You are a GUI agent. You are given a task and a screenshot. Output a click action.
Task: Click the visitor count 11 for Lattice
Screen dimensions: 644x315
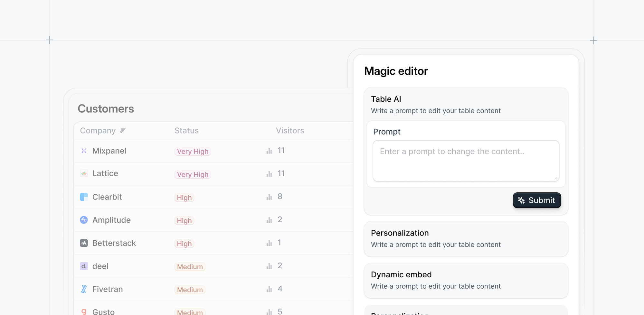281,173
